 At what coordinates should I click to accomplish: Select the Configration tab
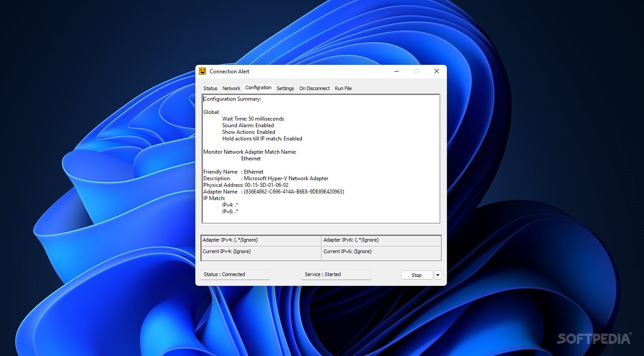(x=258, y=87)
